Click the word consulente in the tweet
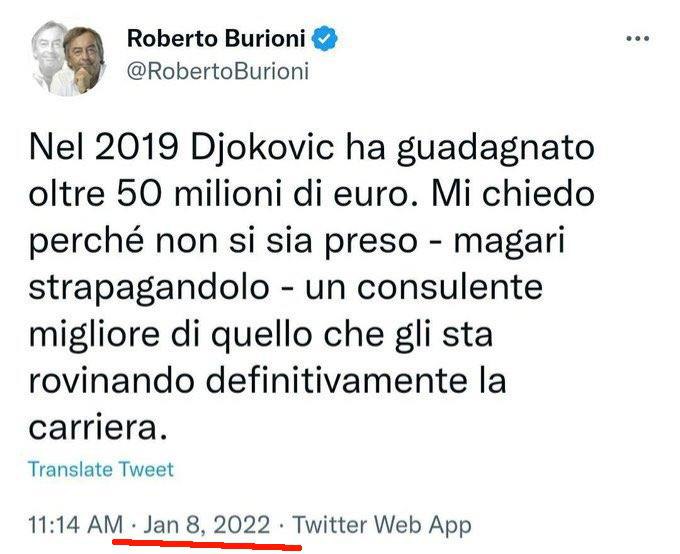This screenshot has height=554, width=680. [450, 288]
